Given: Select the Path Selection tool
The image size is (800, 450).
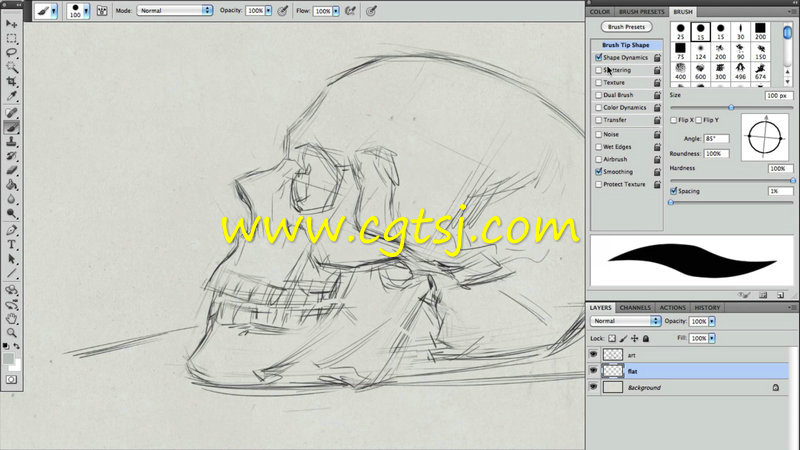Looking at the screenshot, I should (x=11, y=259).
